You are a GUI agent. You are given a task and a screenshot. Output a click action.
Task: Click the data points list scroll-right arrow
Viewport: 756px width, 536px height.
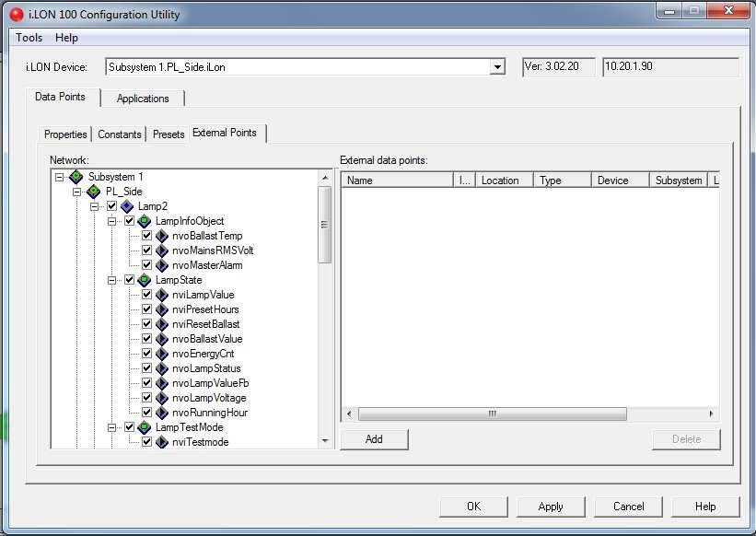pos(711,414)
